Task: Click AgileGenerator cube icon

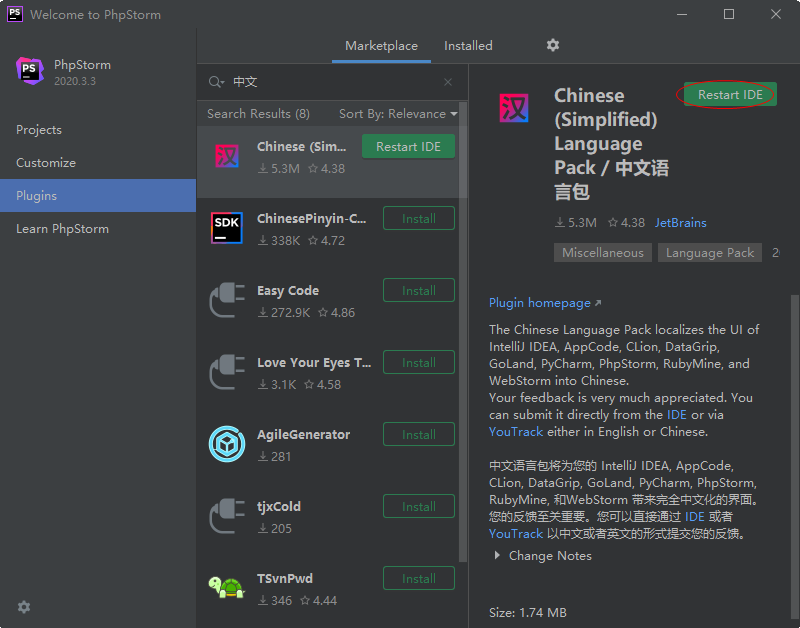Action: pos(227,444)
